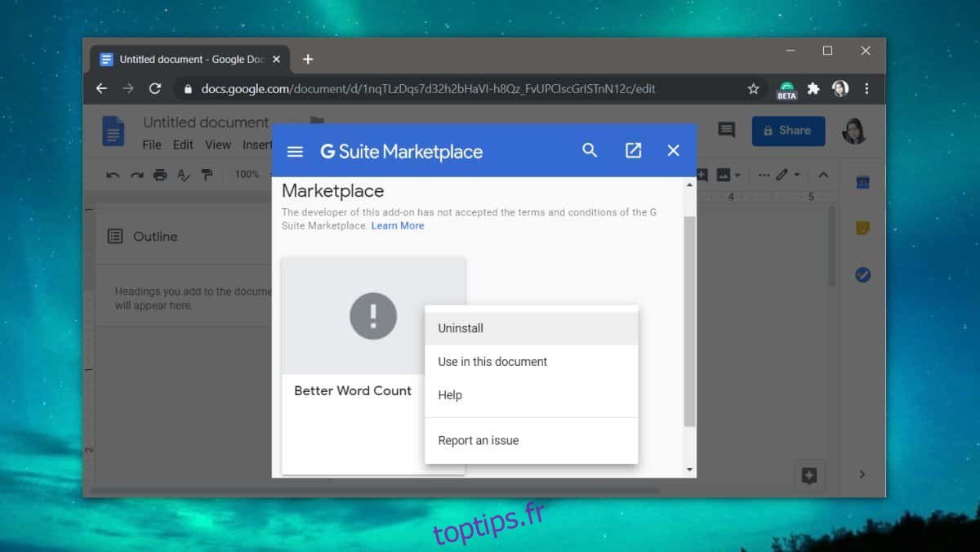Open the View menu
This screenshot has height=552, width=980.
[x=218, y=145]
